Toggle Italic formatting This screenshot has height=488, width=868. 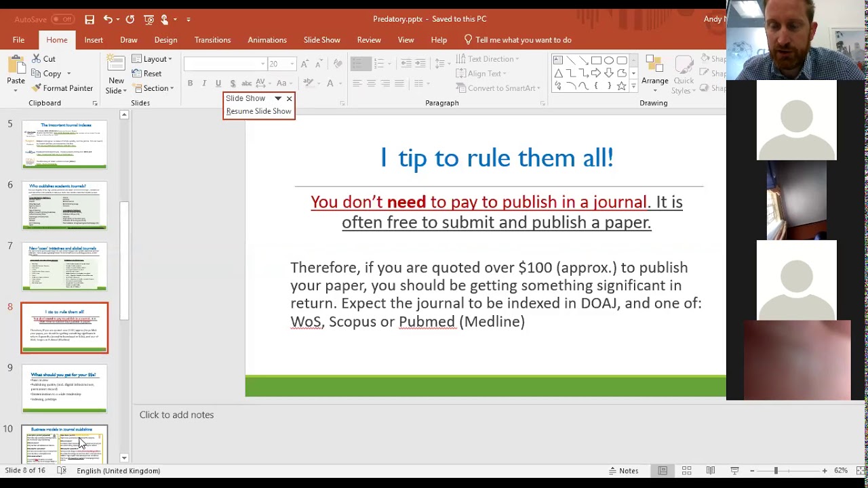click(x=204, y=83)
